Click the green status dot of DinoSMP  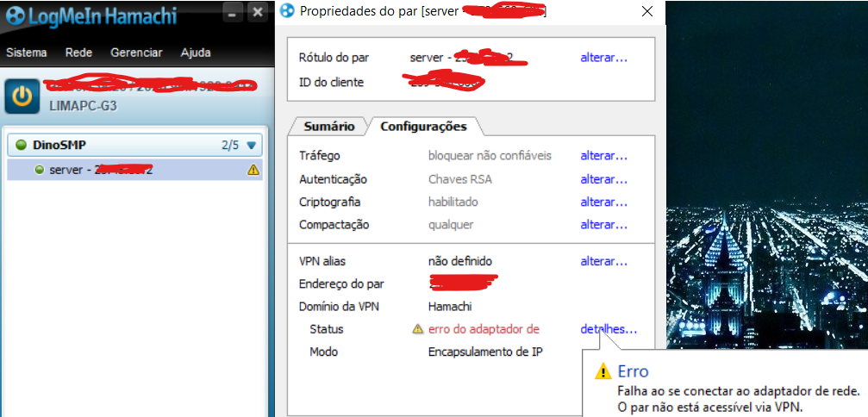pyautogui.click(x=21, y=145)
